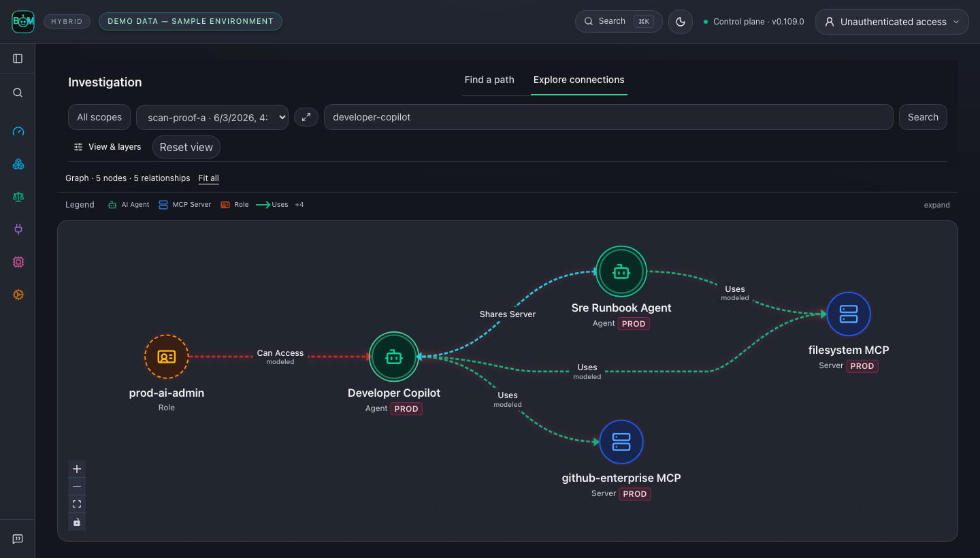Open the top Search ⌘K box

619,22
